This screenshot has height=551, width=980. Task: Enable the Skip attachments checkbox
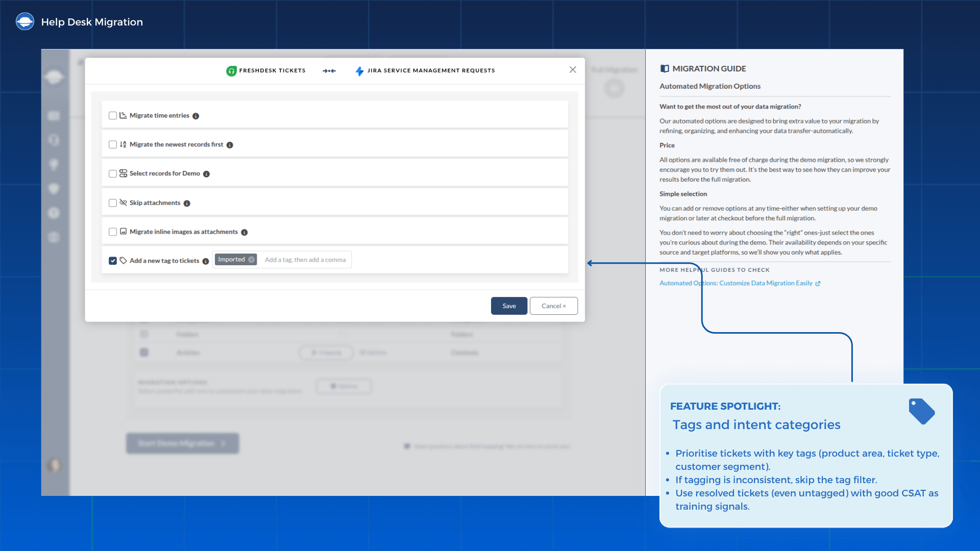tap(113, 203)
